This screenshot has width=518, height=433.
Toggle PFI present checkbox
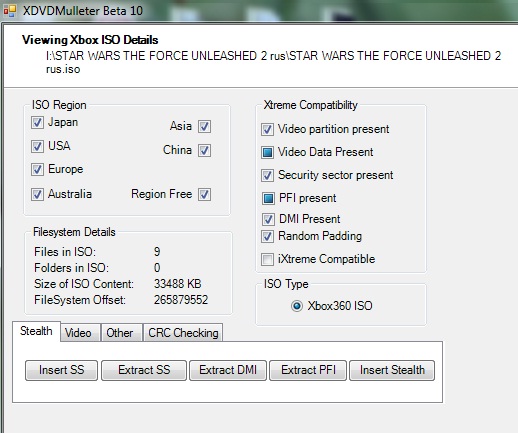coord(268,198)
